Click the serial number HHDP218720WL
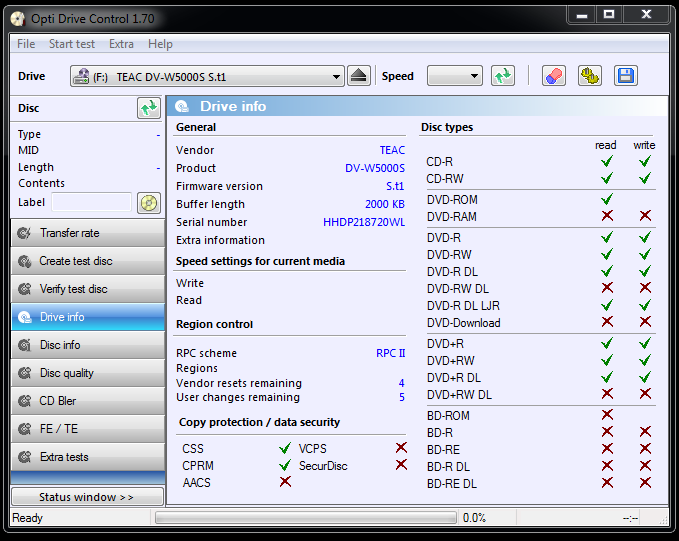Screen dimensions: 679x541 pos(364,222)
